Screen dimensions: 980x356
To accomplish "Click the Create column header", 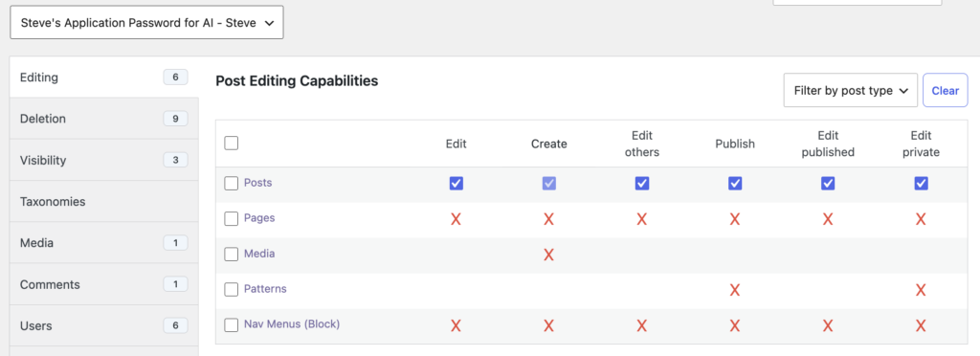I will (x=548, y=144).
